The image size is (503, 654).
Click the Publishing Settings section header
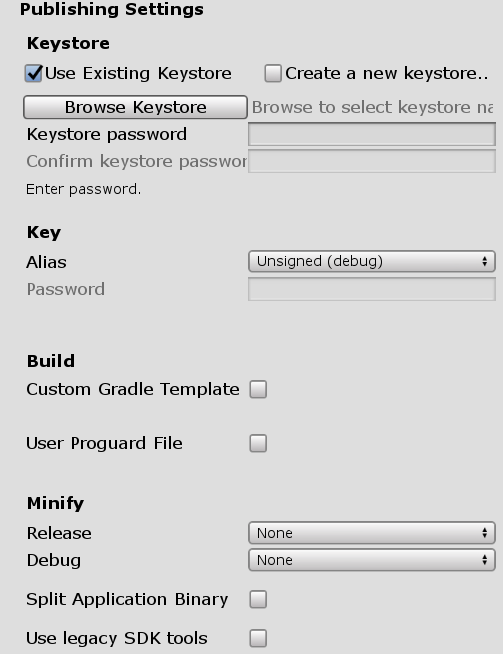coord(112,9)
